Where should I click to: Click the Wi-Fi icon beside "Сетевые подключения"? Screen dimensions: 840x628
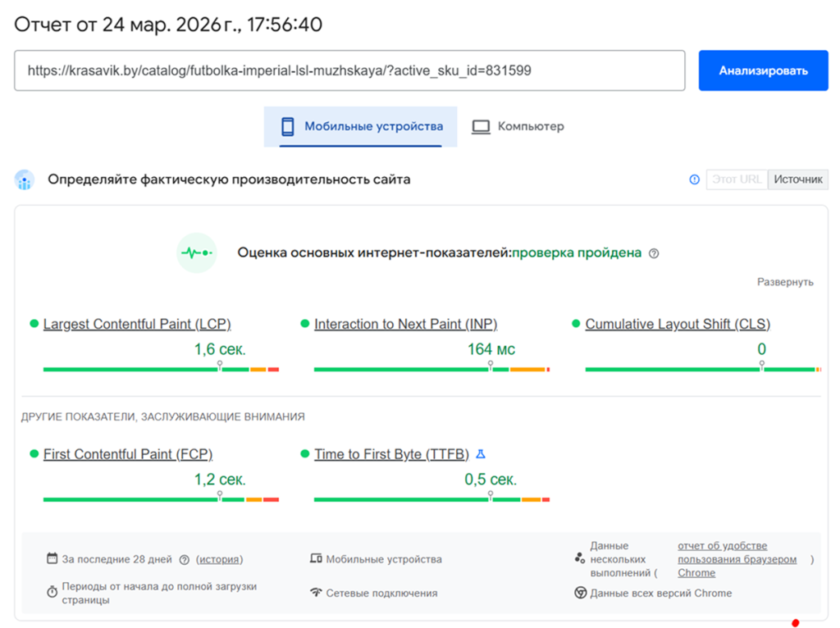pyautogui.click(x=316, y=592)
